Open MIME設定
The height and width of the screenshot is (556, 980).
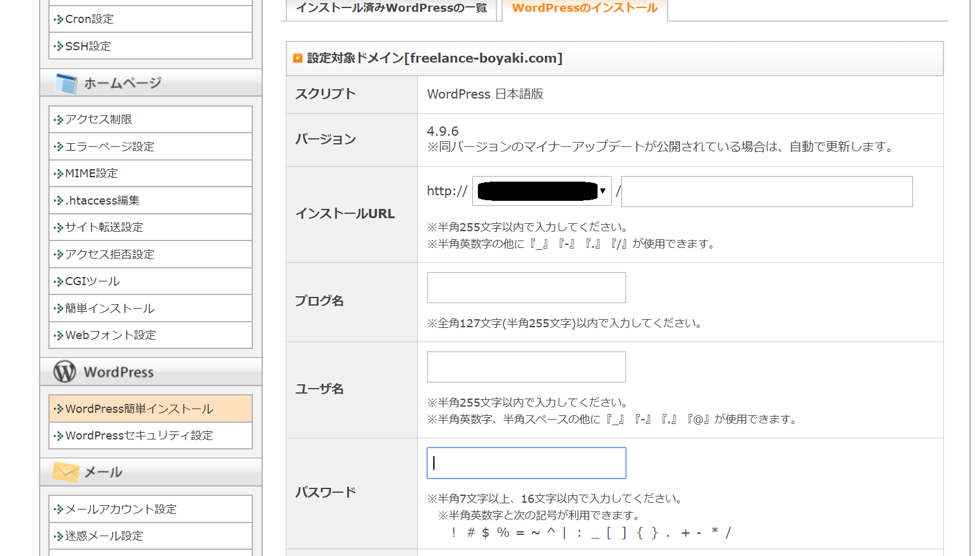tap(151, 173)
